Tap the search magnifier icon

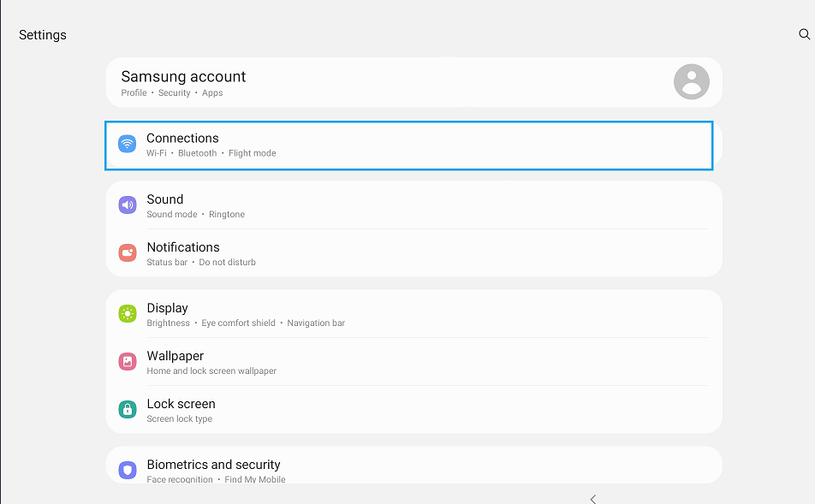[x=804, y=34]
